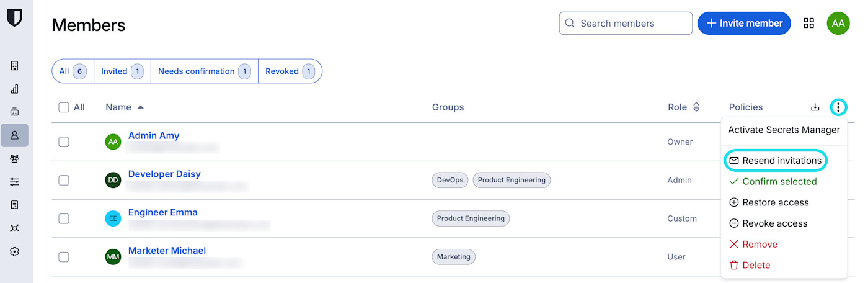Image resolution: width=868 pixels, height=283 pixels.
Task: Toggle the three-dot bulk options menu
Action: (838, 107)
